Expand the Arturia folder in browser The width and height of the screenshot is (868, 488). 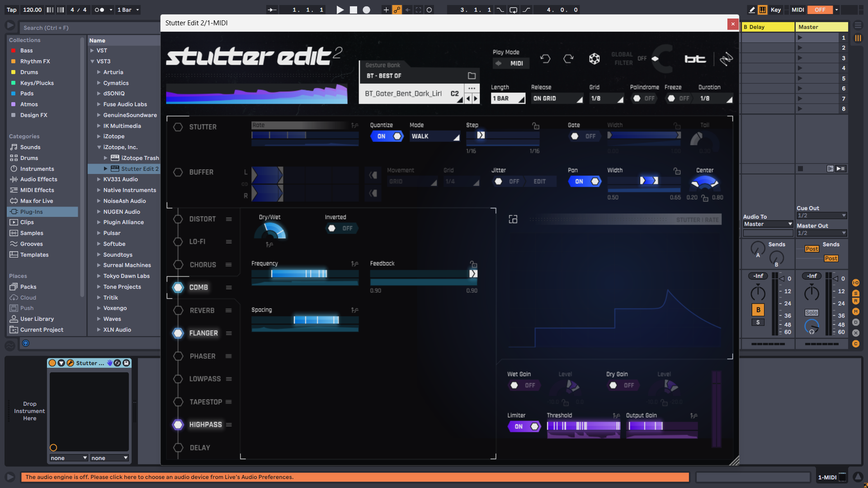(99, 72)
